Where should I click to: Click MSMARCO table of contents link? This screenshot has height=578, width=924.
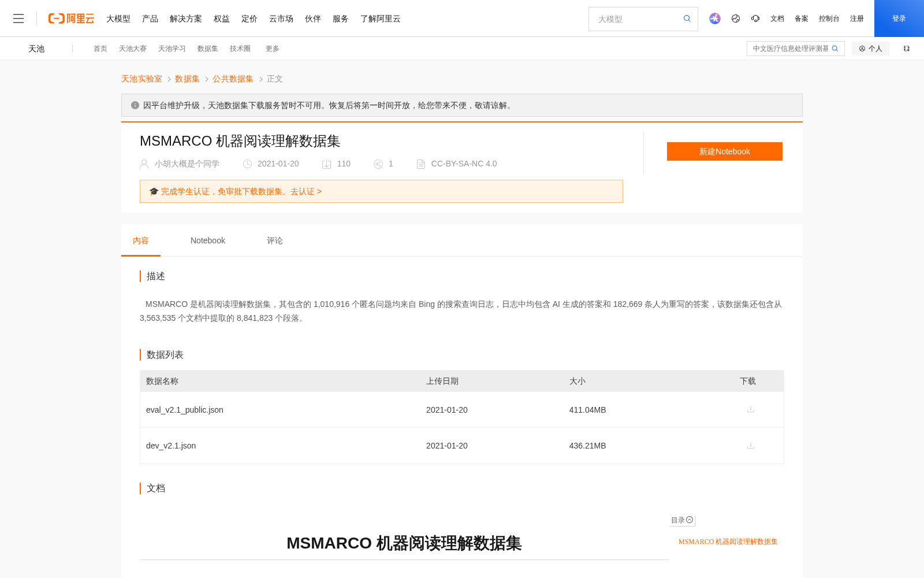(728, 542)
